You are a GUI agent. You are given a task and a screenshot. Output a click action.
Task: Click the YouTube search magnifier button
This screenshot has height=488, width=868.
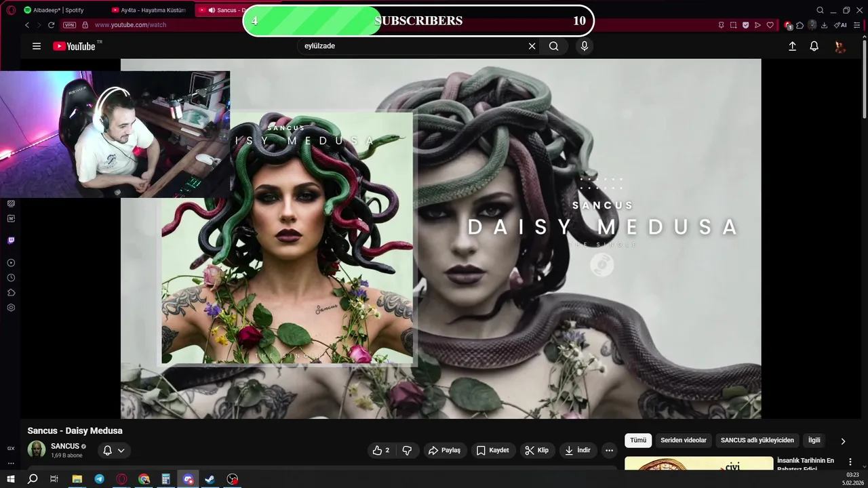[x=554, y=46]
